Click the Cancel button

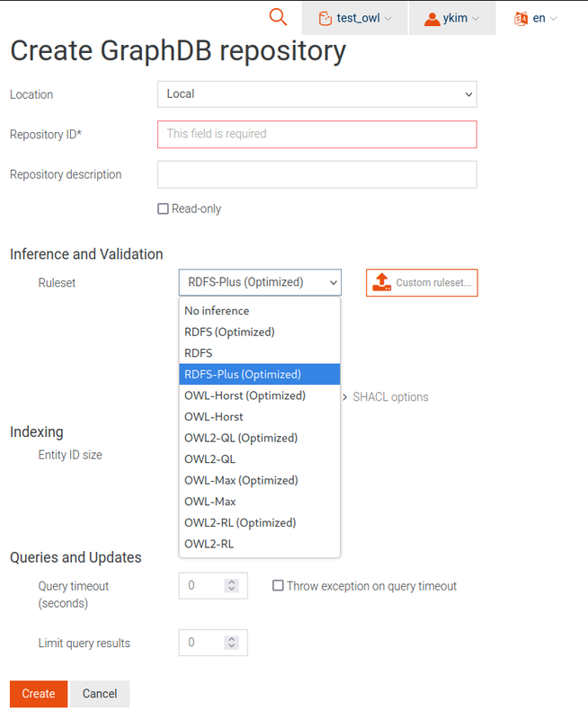coord(100,694)
